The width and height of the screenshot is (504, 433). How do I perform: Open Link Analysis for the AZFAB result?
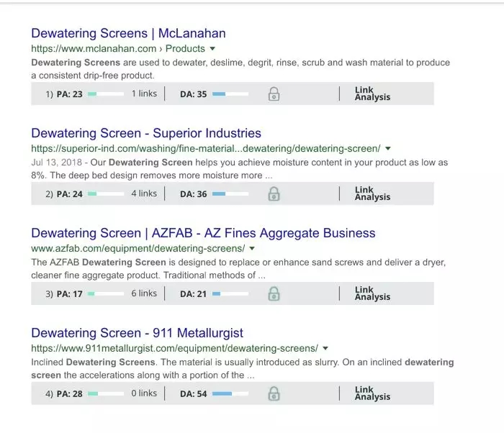372,294
